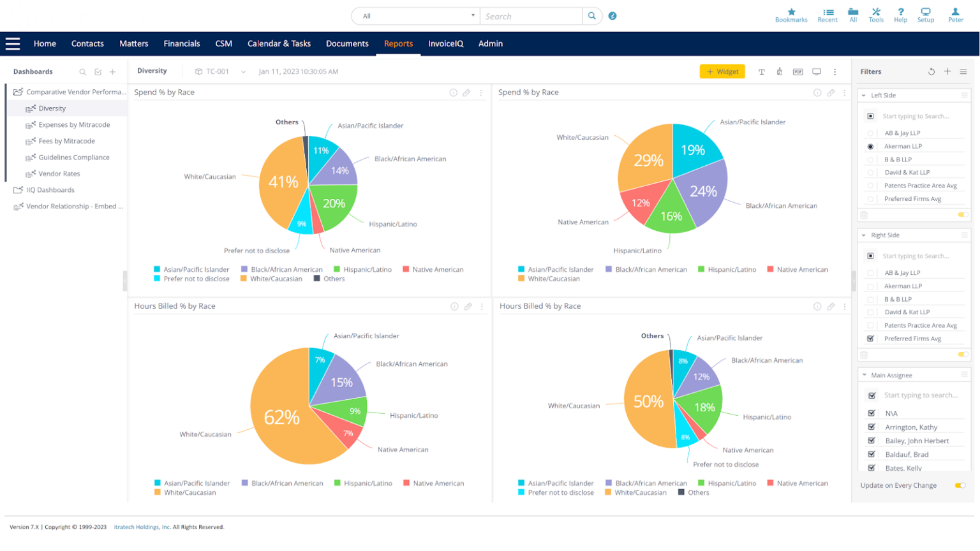Click the trash icon in the Left Side filter
980x551 pixels.
(865, 216)
